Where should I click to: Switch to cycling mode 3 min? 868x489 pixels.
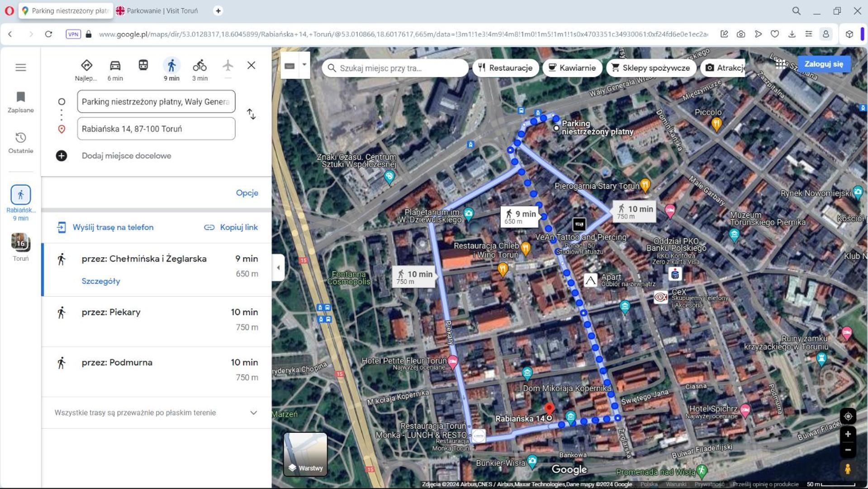(199, 70)
